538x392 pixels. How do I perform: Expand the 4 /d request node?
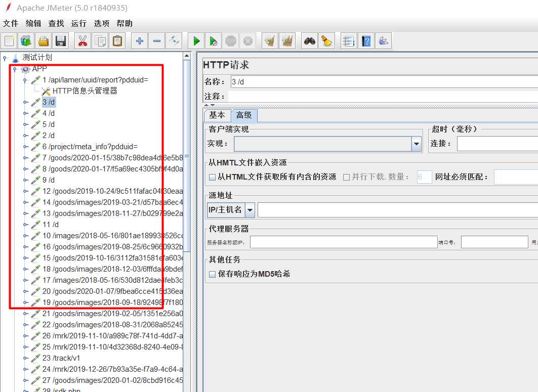(25, 113)
